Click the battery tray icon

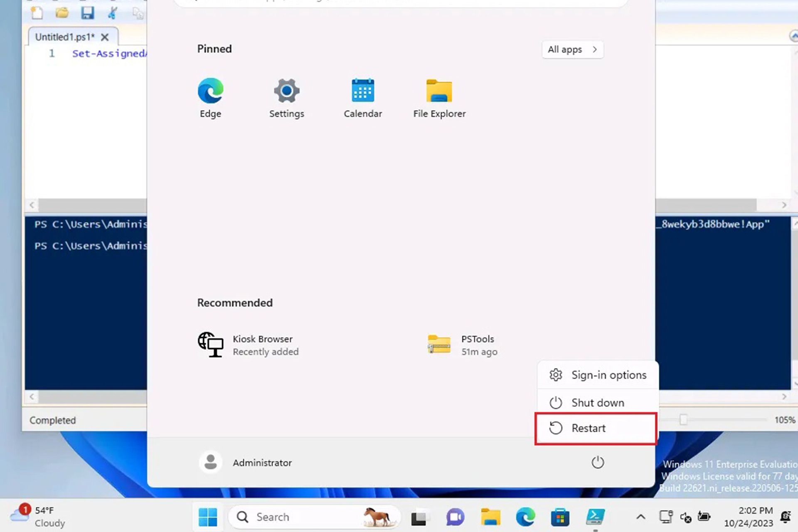704,517
